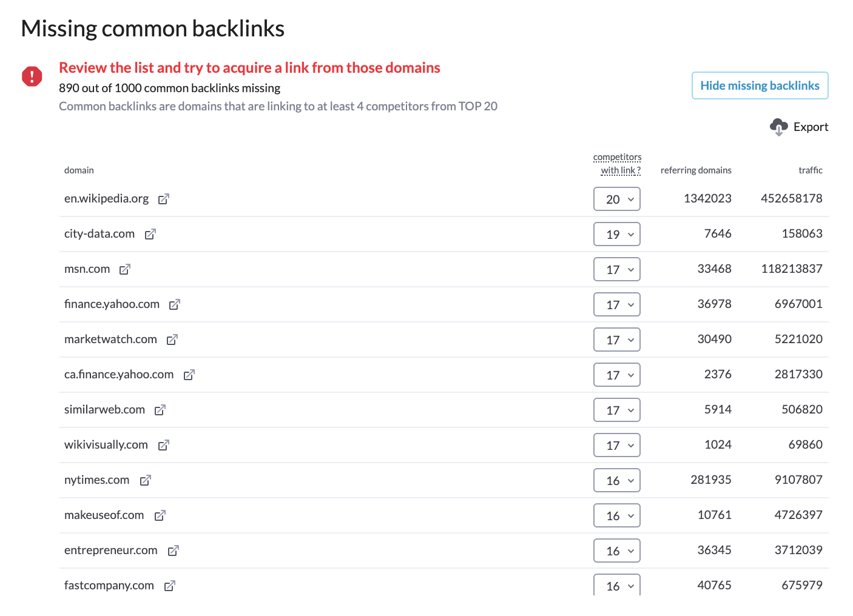Open city-data.com in a new tab icon
This screenshot has height=616, width=853.
(150, 234)
